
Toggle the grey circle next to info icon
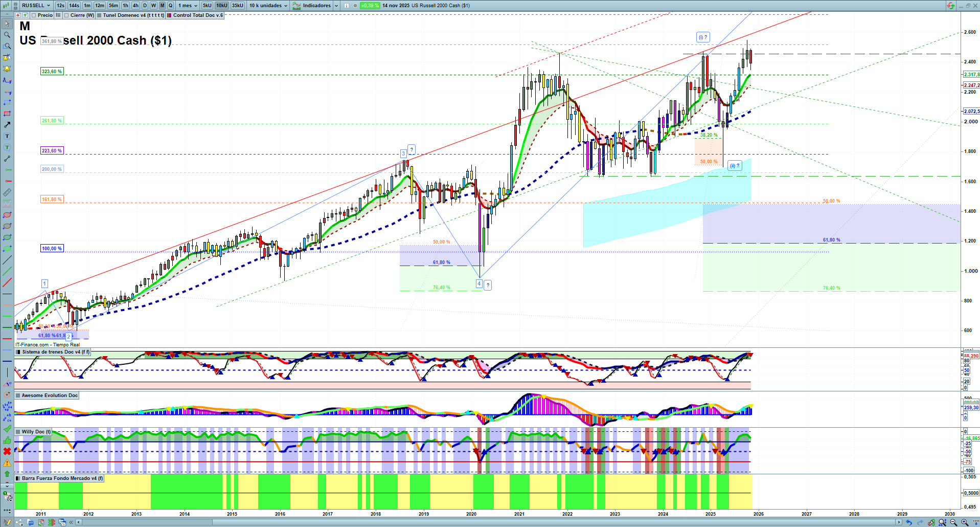[x=355, y=6]
